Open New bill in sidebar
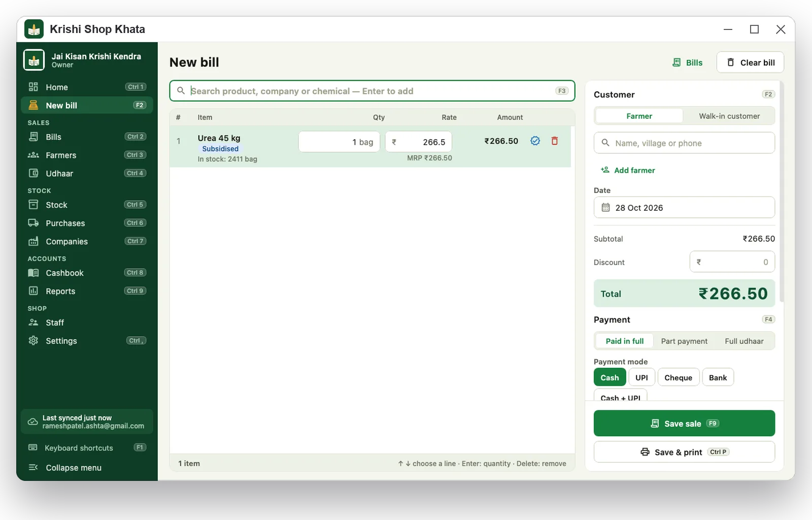This screenshot has width=812, height=520. coord(87,106)
